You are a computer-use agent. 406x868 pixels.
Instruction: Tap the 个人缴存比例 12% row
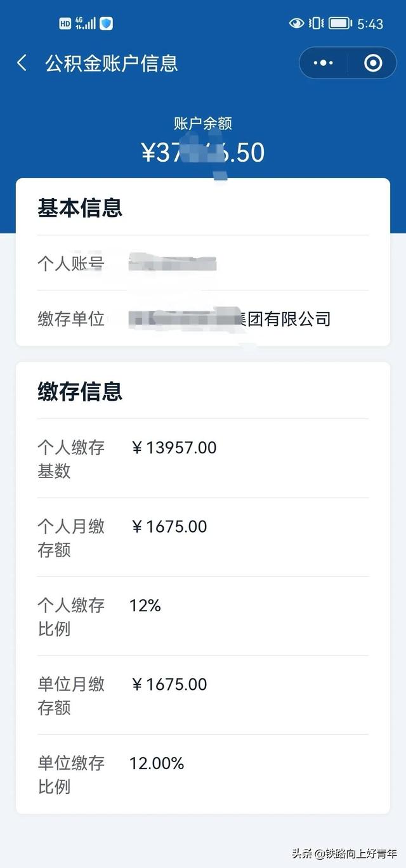203,616
